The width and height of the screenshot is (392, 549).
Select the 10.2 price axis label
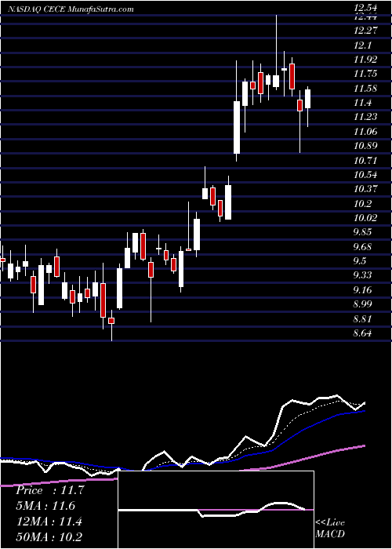[362, 204]
